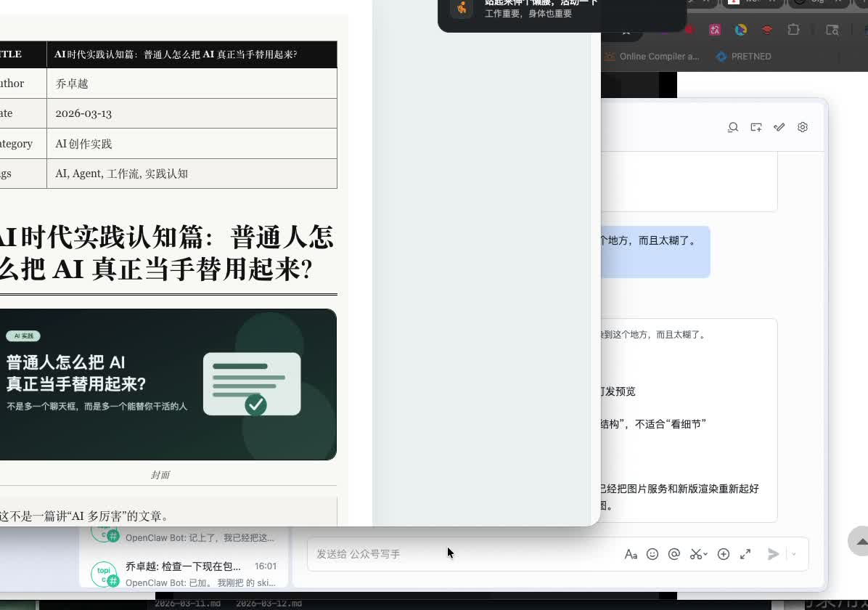The width and height of the screenshot is (868, 610).
Task: Open the settings gear in the chat panel
Action: pyautogui.click(x=803, y=127)
